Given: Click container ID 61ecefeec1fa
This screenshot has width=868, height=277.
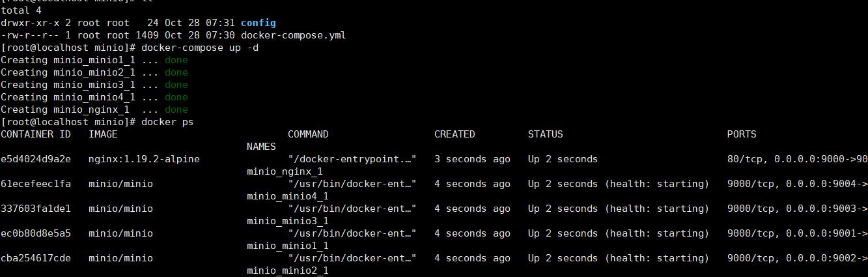Looking at the screenshot, I should tap(36, 184).
